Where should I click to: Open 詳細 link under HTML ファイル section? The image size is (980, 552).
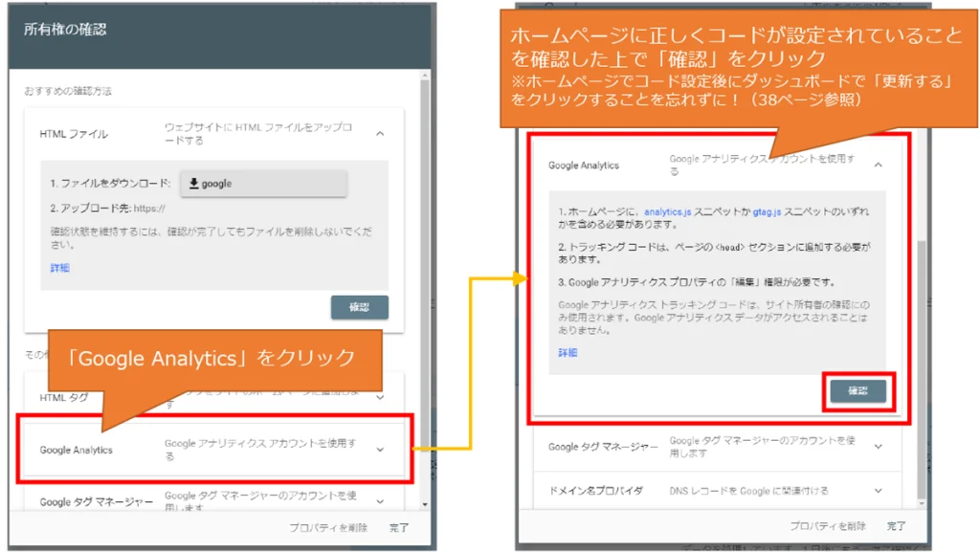point(60,268)
